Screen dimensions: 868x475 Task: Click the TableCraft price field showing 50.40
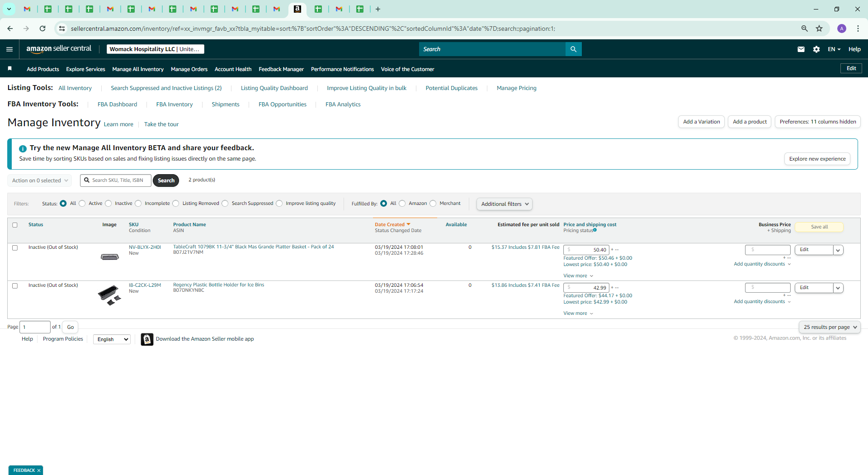586,250
